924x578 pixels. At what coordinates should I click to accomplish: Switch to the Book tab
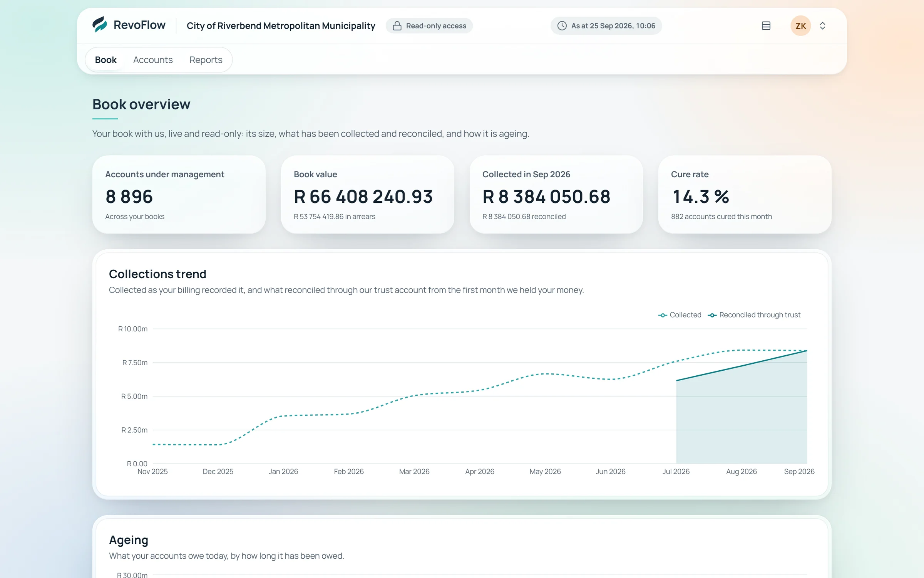tap(105, 60)
